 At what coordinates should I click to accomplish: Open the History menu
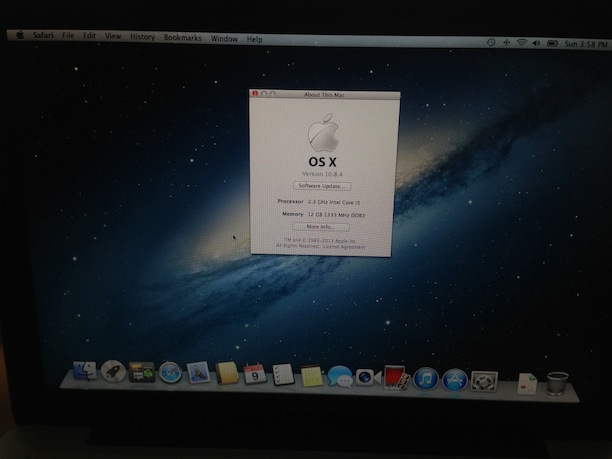(142, 37)
